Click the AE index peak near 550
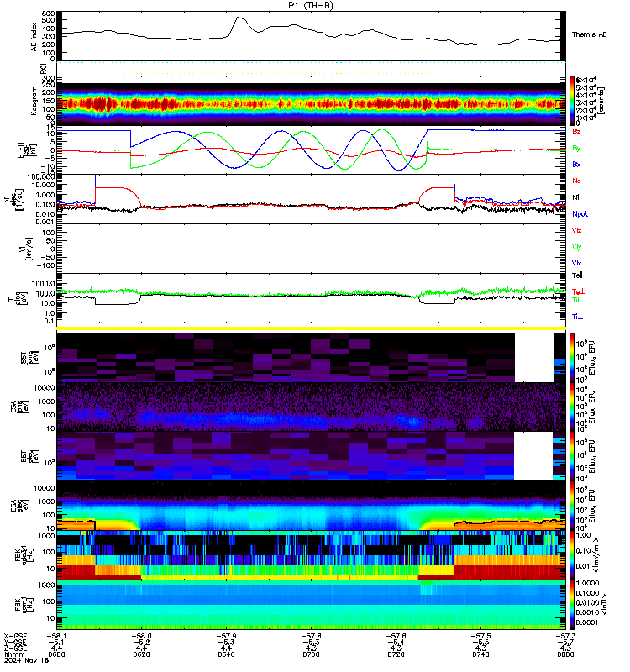This screenshot has height=672, width=630. tap(239, 18)
